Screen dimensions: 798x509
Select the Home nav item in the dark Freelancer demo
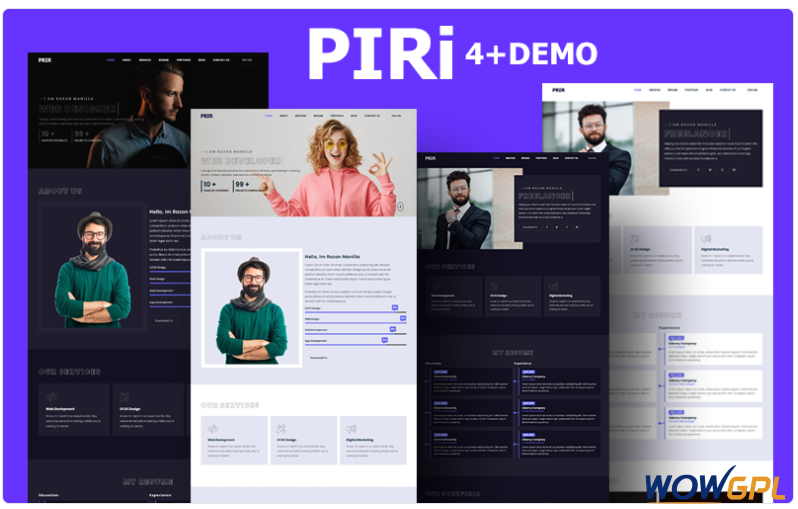(x=496, y=158)
